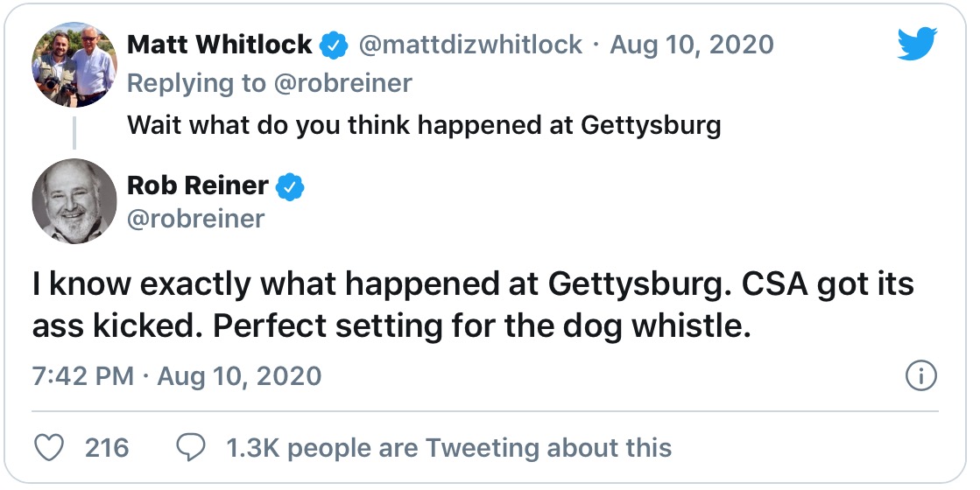Click the info circle icon
980x490 pixels.
[x=921, y=375]
